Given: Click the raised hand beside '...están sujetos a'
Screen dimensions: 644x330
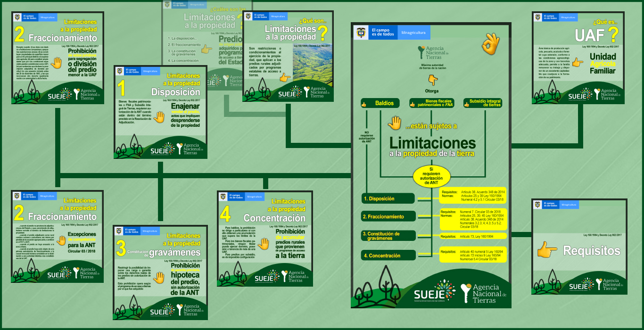Looking at the screenshot, I should click(394, 123).
